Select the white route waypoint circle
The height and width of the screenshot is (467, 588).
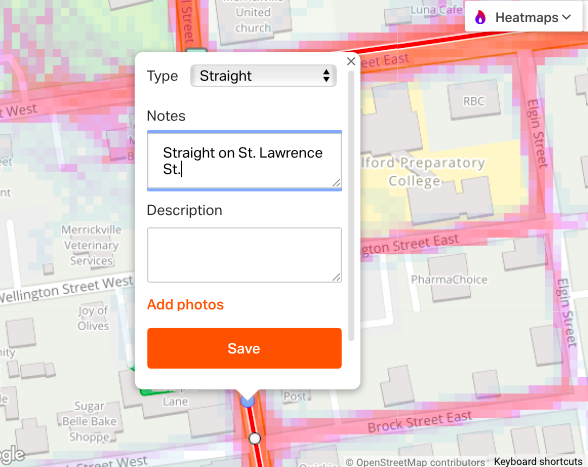coord(255,438)
